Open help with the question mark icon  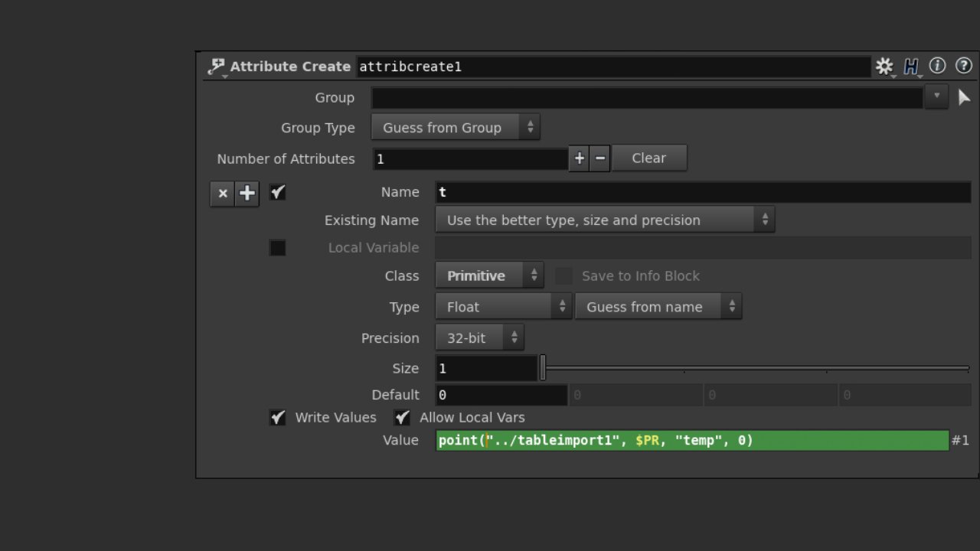click(964, 66)
